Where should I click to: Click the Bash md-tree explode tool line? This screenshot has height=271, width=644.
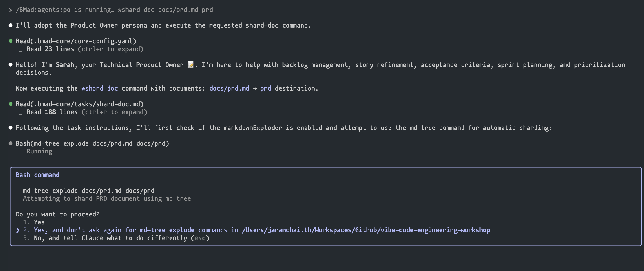pos(92,143)
